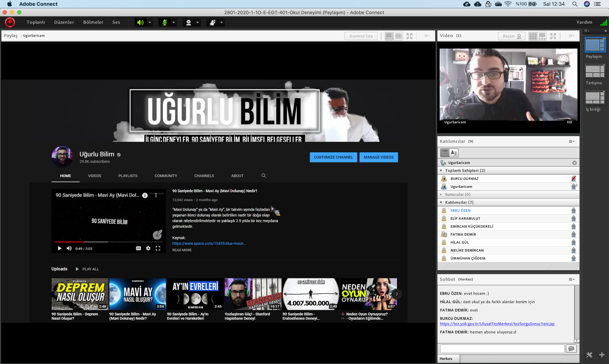Click the Kontrol İste button
Image resolution: width=609 pixels, height=364 pixels.
tap(361, 36)
